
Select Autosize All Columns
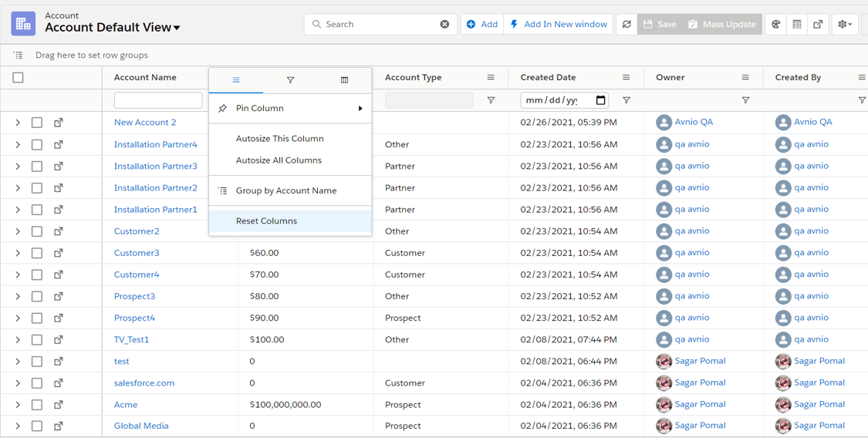click(x=279, y=160)
